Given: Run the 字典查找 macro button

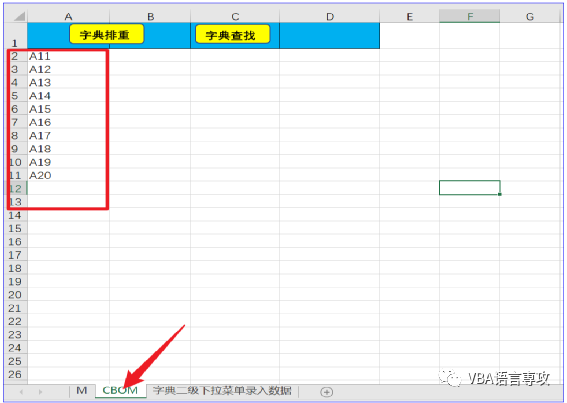Looking at the screenshot, I should pyautogui.click(x=233, y=34).
